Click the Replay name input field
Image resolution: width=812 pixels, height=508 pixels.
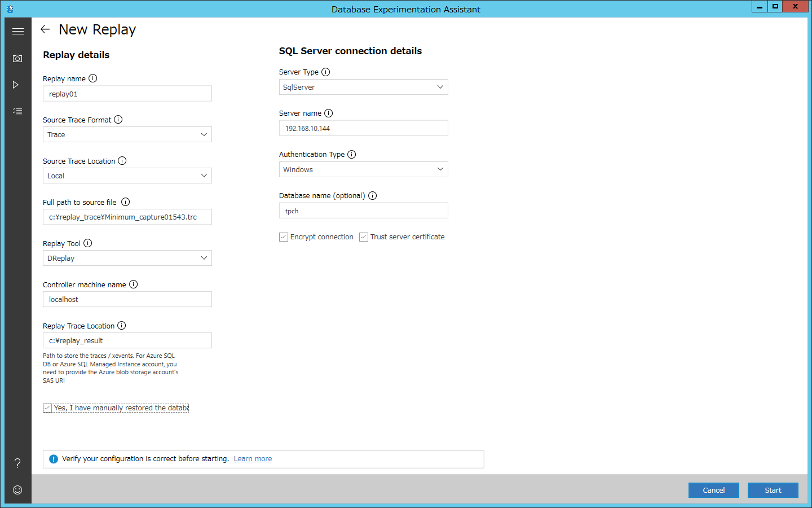127,93
